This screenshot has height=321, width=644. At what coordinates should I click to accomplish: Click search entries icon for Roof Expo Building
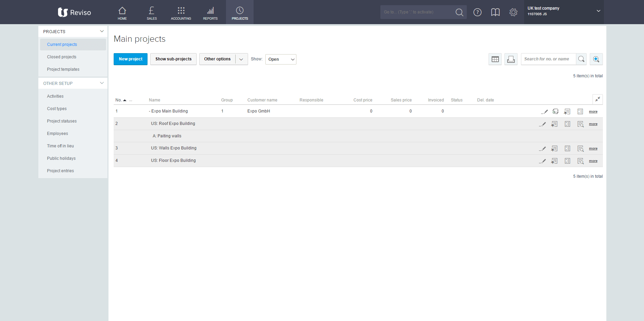580,124
